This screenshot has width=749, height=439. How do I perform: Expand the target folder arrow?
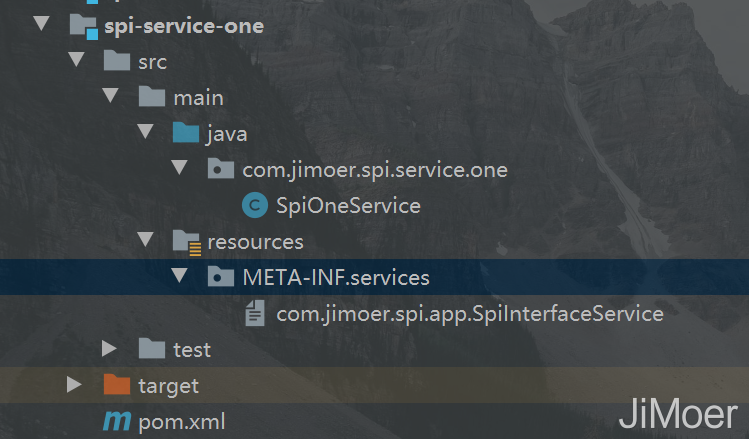point(74,385)
